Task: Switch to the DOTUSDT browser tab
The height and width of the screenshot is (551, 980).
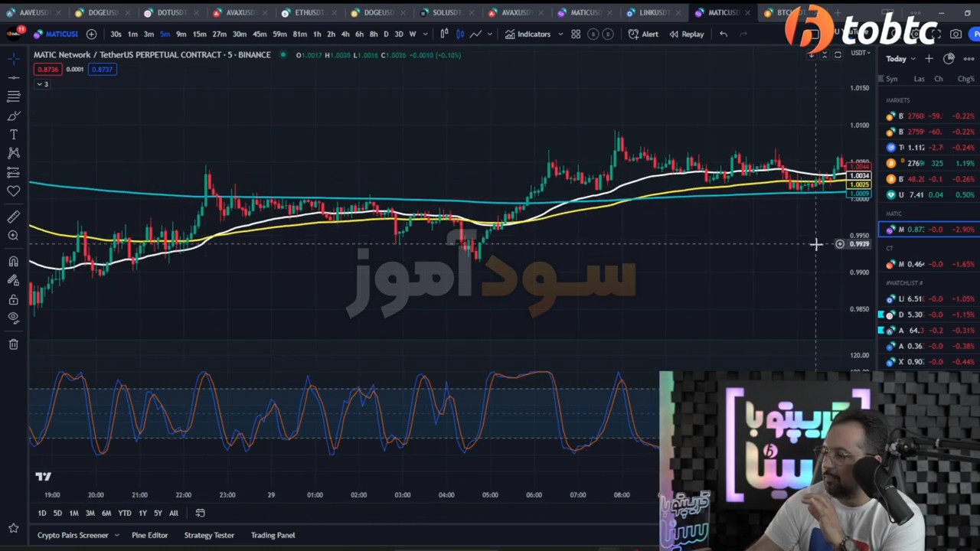Action: pos(170,12)
